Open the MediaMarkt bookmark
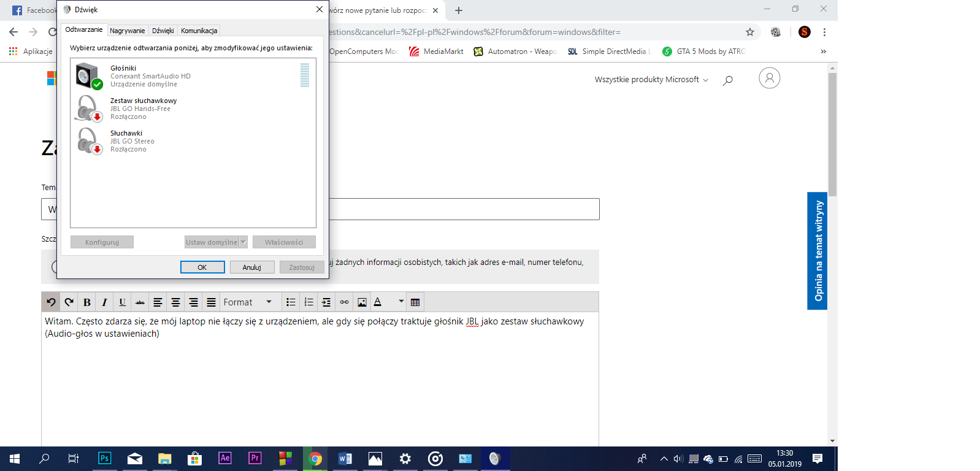Screen dimensions: 980x471 coord(437,52)
